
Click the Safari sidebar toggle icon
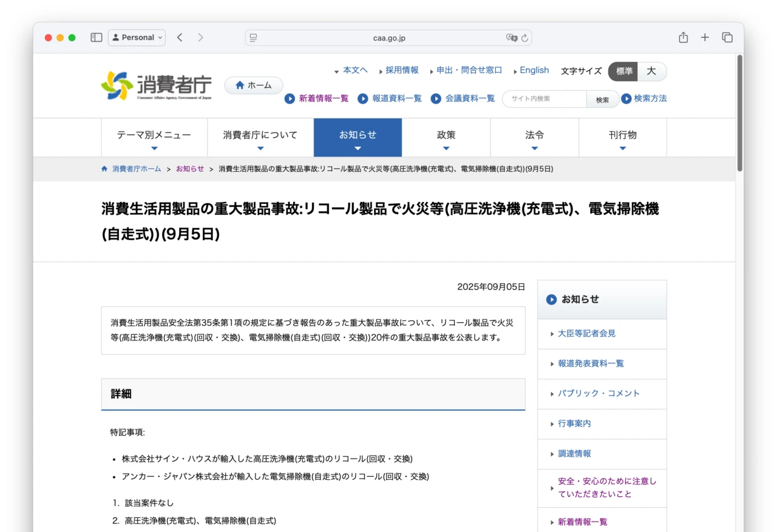97,38
